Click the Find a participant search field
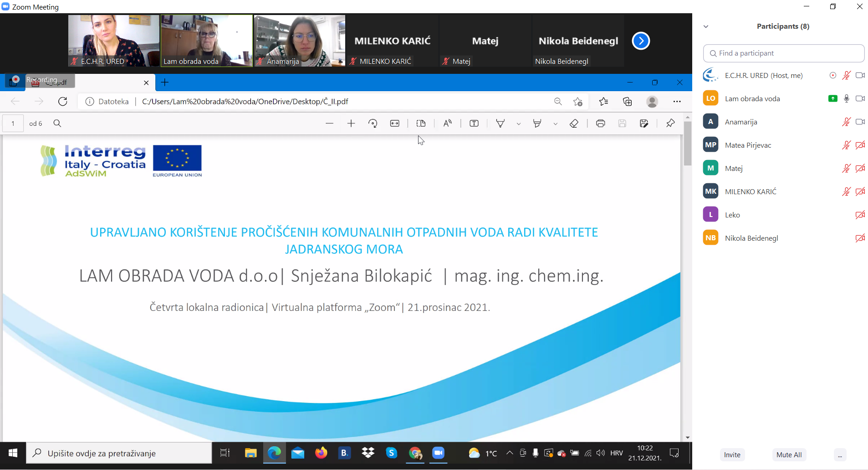 (783, 53)
